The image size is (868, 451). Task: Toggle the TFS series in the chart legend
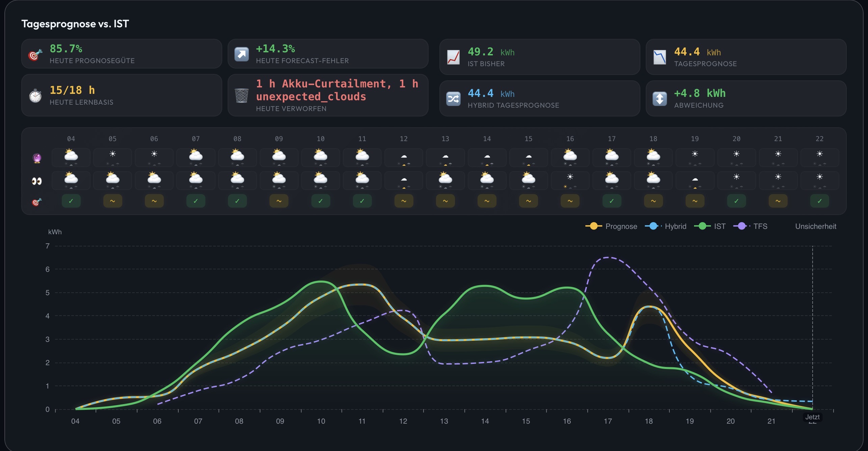tap(750, 226)
